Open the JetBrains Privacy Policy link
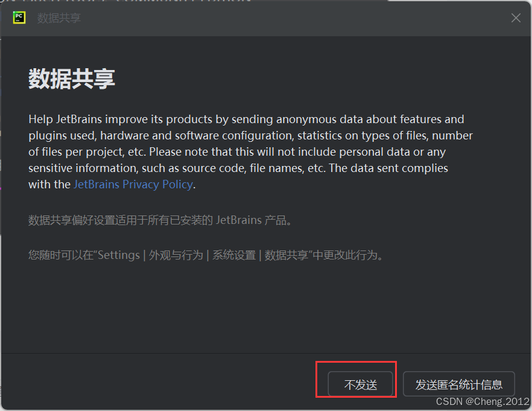This screenshot has width=532, height=411. pos(133,184)
